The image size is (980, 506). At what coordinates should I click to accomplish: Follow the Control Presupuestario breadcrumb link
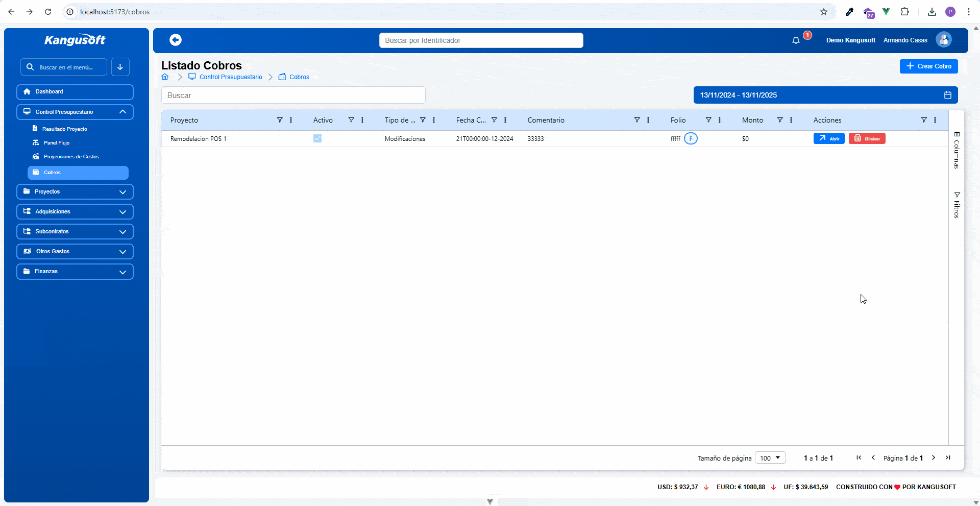(231, 77)
